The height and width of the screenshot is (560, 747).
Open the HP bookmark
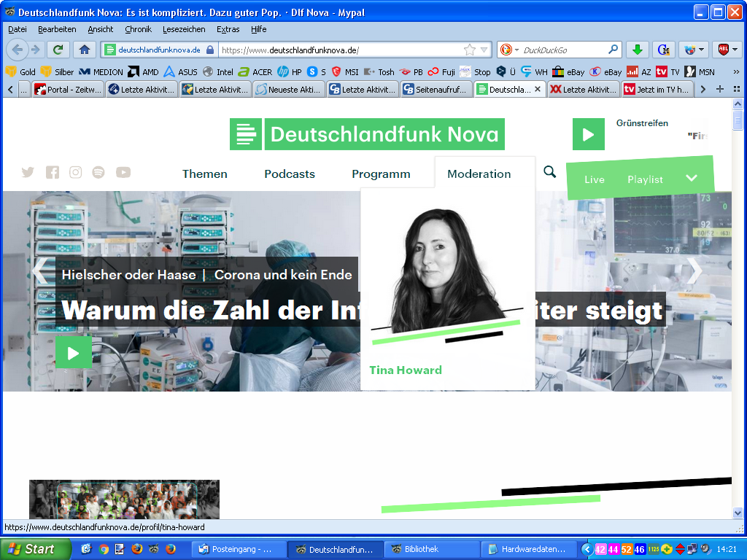coord(290,72)
